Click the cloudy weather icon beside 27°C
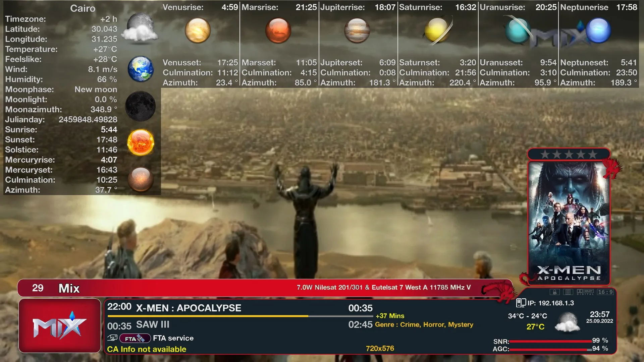Screen dimensions: 644x362 point(567,322)
